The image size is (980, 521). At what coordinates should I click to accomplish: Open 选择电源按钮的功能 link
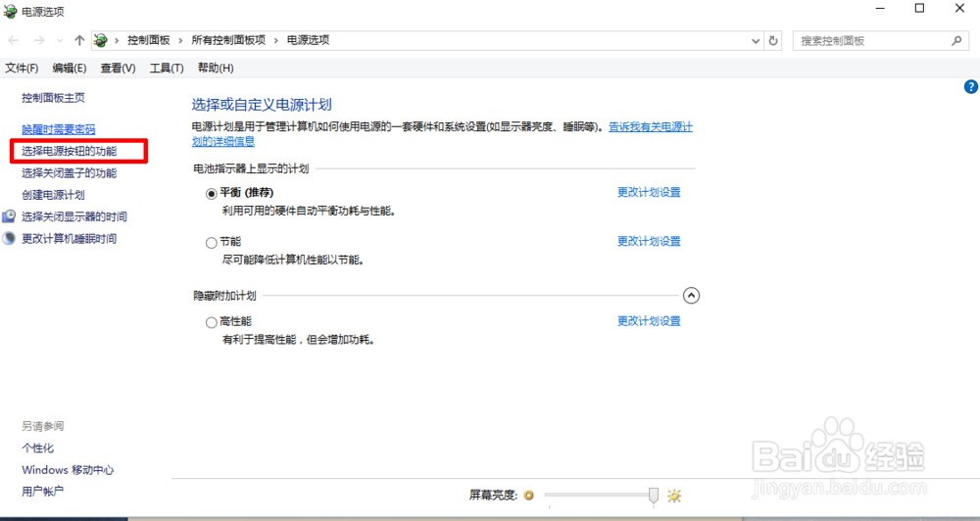pos(70,151)
